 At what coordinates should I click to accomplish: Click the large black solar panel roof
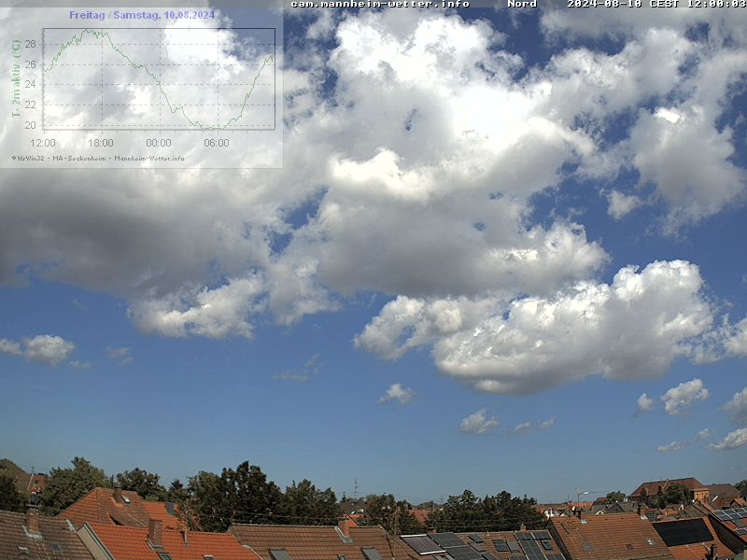pyautogui.click(x=684, y=532)
